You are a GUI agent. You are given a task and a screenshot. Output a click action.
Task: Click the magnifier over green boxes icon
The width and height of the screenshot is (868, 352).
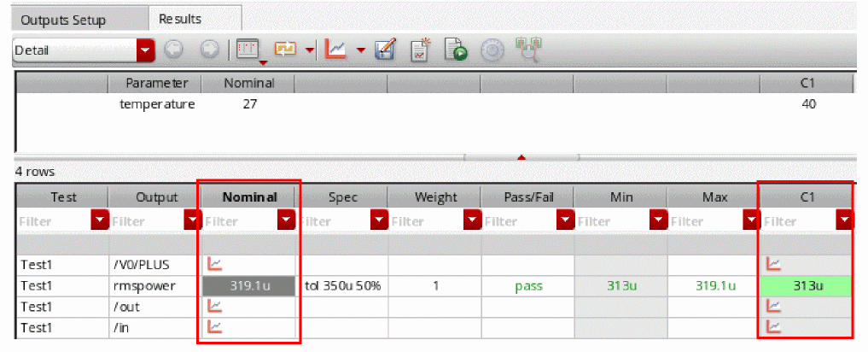click(527, 50)
